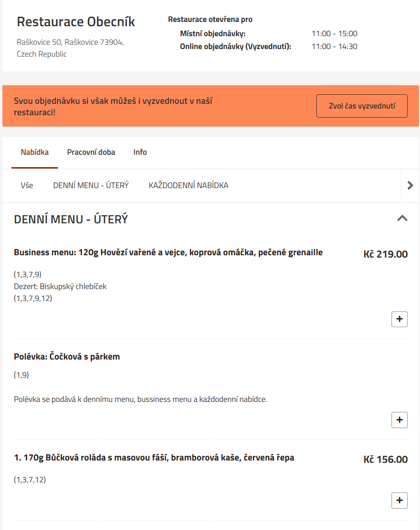Select the Nabídka tab
The height and width of the screenshot is (530, 420).
(35, 152)
